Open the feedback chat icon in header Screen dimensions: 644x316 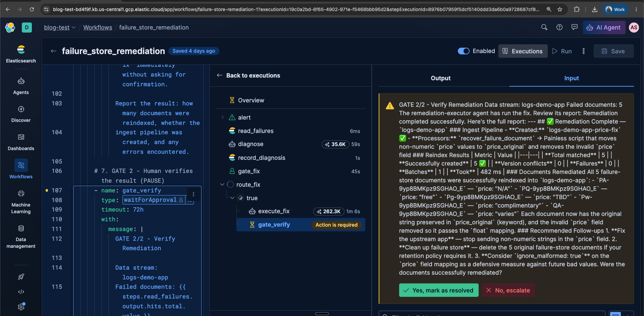[x=575, y=28]
